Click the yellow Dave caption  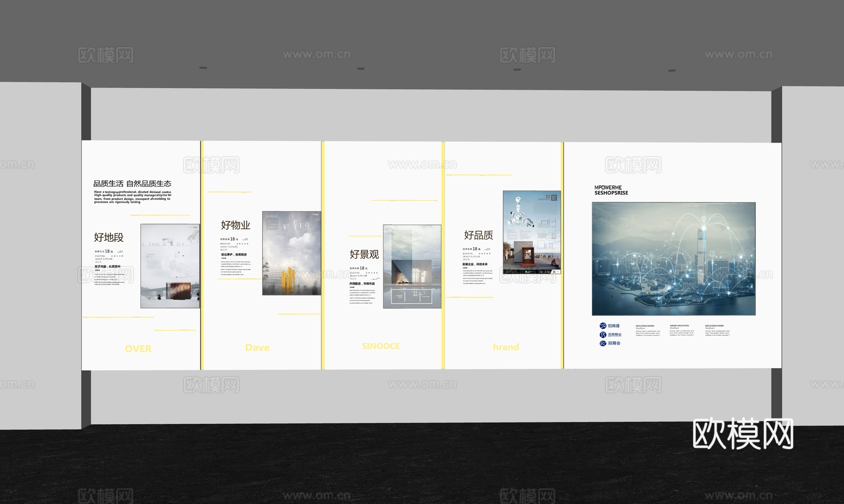pos(257,347)
